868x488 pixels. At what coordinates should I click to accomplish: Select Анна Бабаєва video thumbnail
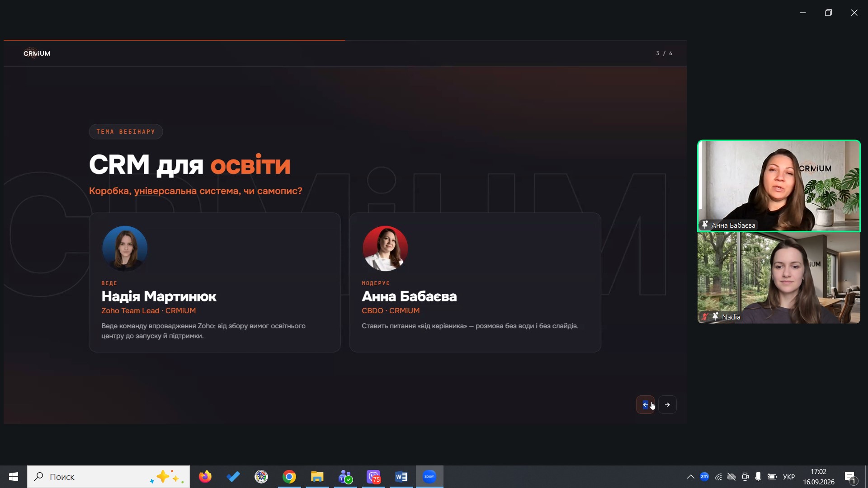[x=779, y=186]
